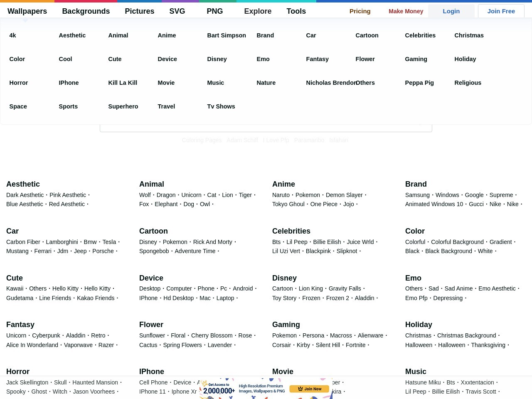Select 4k in the wallpapers dropdown
The height and width of the screenshot is (399, 532).
[12, 35]
